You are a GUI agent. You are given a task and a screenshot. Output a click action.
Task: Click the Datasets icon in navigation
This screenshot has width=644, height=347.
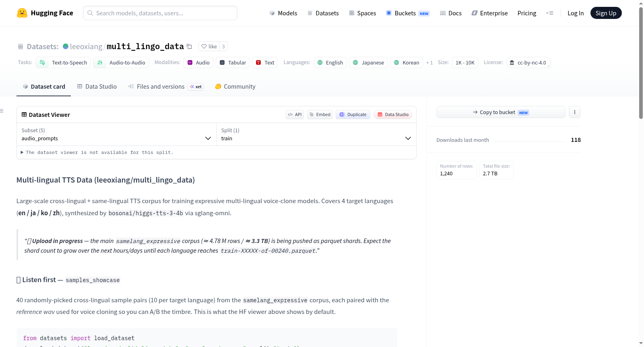pos(310,13)
